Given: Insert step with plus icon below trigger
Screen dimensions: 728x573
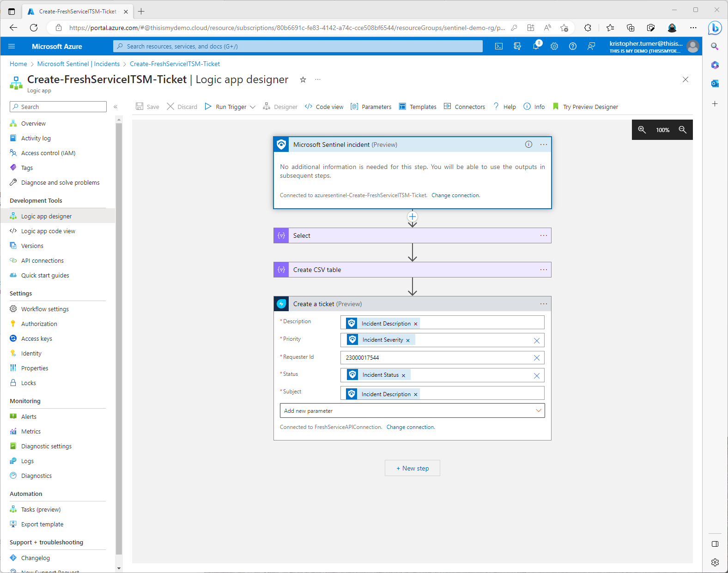Looking at the screenshot, I should pos(413,217).
